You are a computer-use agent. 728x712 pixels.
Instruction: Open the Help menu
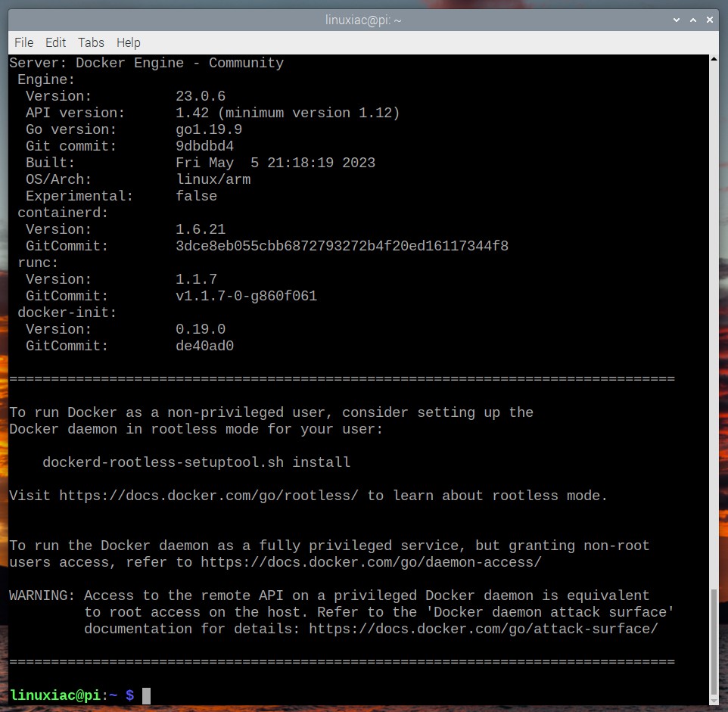point(128,42)
